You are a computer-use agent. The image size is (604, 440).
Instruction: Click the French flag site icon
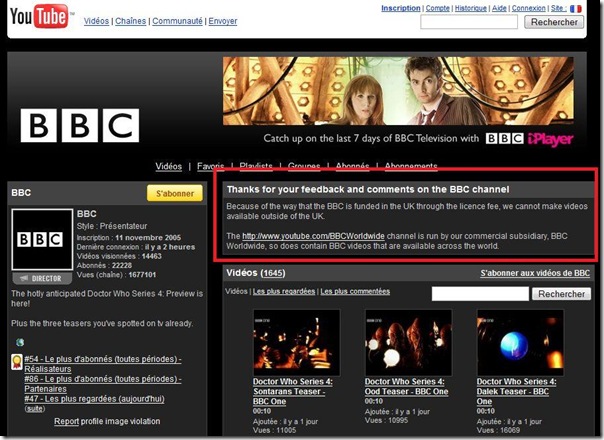point(576,8)
